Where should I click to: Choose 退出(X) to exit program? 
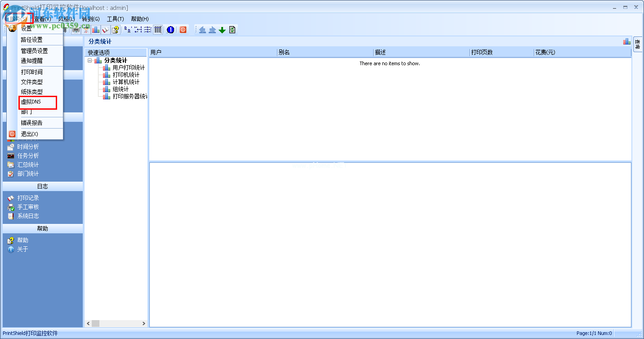(x=35, y=134)
